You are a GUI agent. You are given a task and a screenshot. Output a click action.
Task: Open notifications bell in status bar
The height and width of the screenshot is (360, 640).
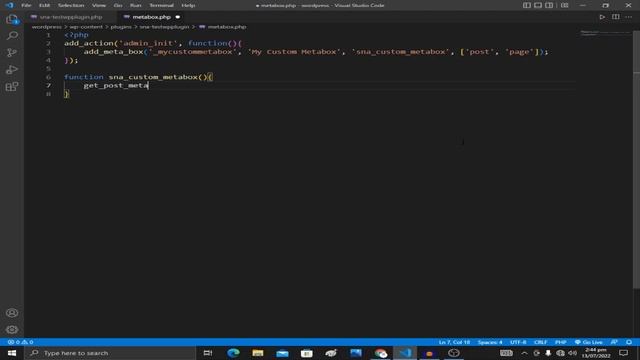click(x=629, y=342)
